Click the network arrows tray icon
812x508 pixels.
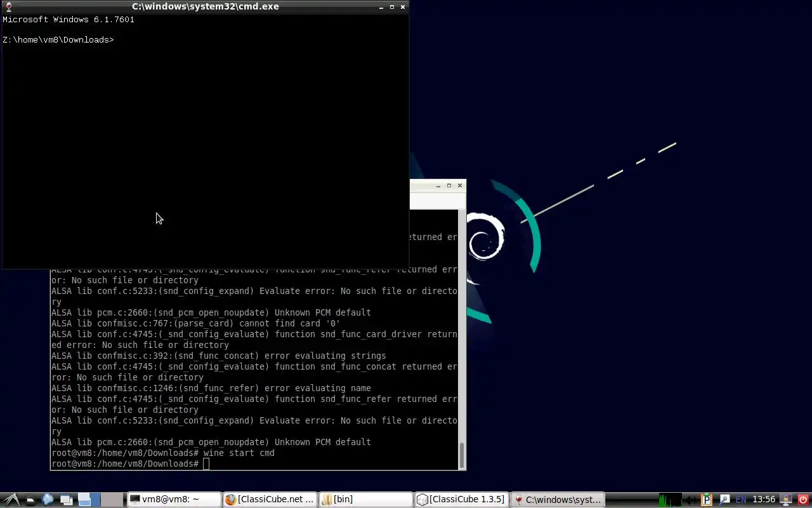[x=691, y=500]
